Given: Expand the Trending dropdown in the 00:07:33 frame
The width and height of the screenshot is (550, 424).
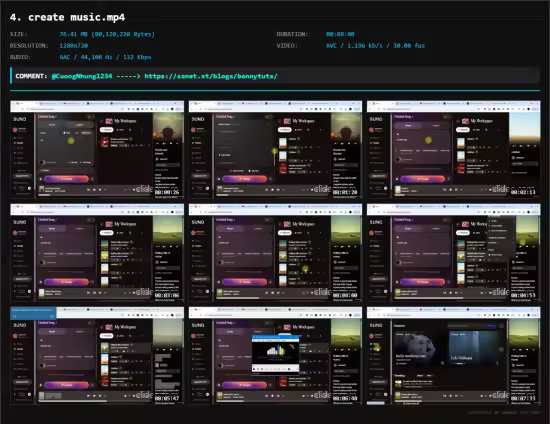Looking at the screenshot, I should [400, 376].
